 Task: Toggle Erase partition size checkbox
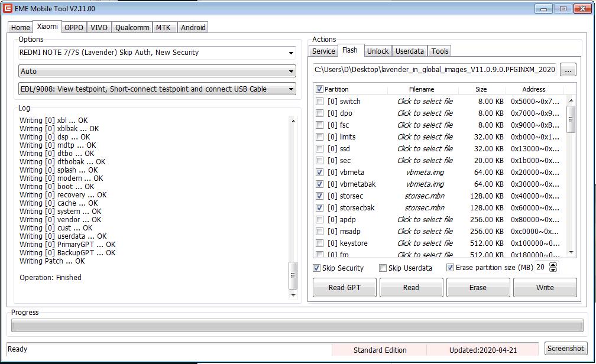coord(450,268)
